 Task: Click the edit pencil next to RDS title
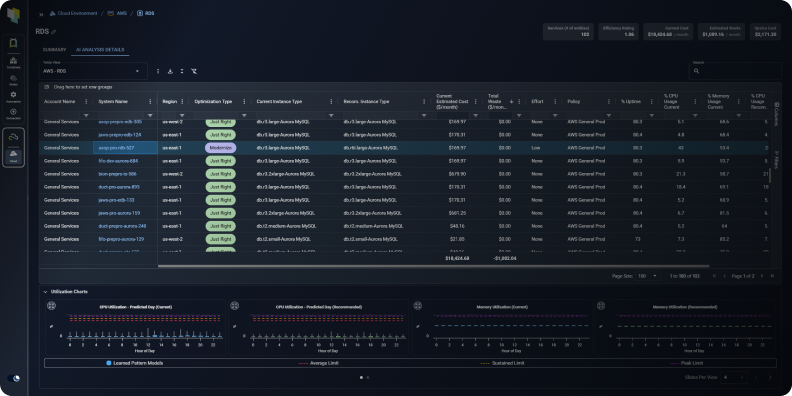(54, 32)
